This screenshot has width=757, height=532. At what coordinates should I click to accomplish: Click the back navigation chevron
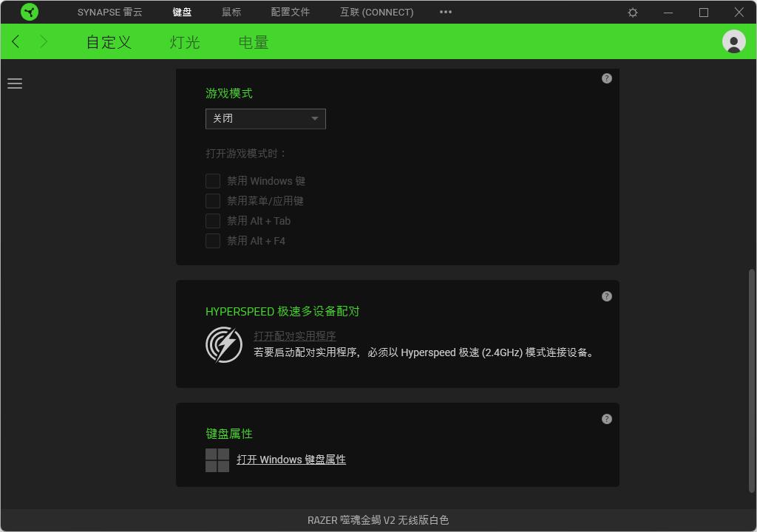[x=15, y=41]
